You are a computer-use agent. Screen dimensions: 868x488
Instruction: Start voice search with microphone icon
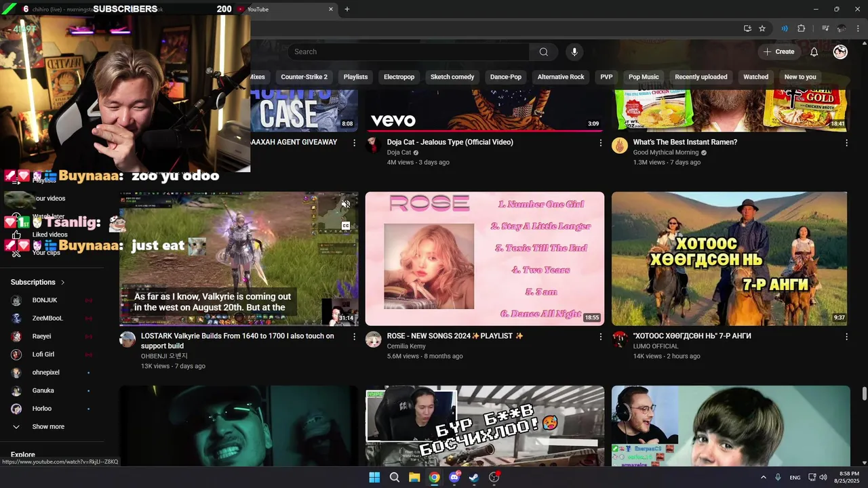click(x=574, y=52)
